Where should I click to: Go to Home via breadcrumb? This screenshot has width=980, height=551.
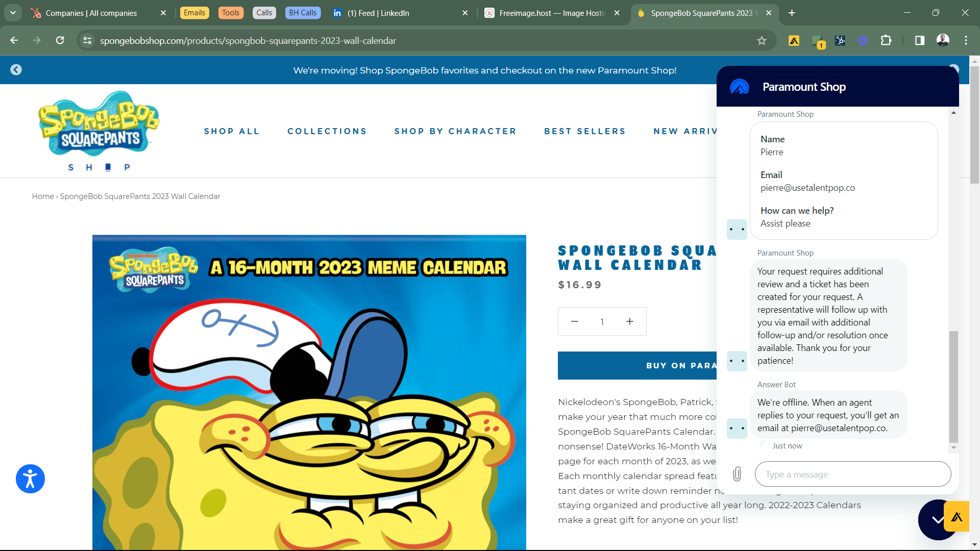coord(43,196)
